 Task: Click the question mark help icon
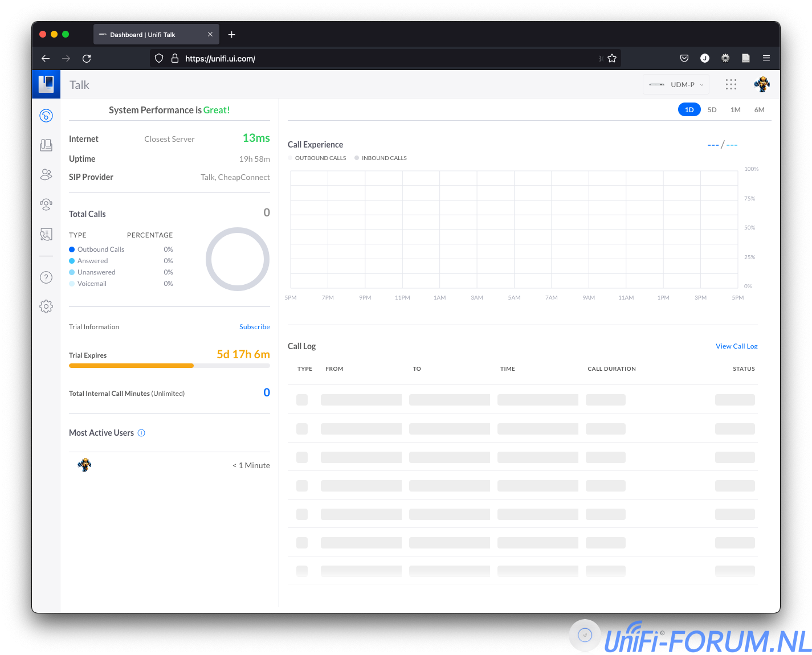46,277
